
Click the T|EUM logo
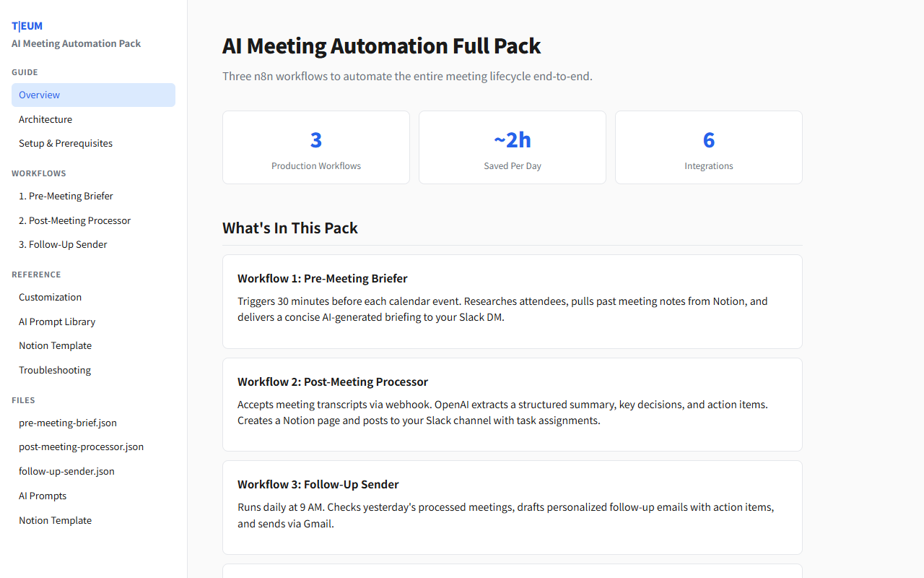point(27,25)
